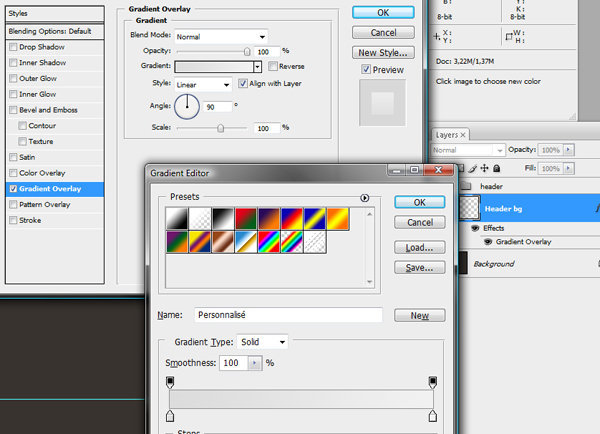
Task: Choose the transparent stripes gradient preset
Action: (315, 242)
